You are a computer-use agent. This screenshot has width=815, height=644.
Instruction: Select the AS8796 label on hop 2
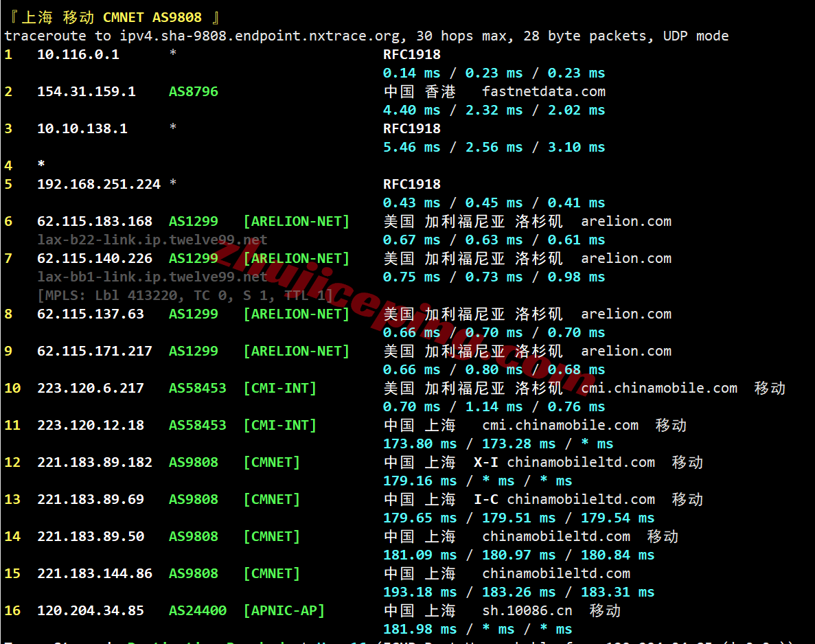(x=194, y=91)
